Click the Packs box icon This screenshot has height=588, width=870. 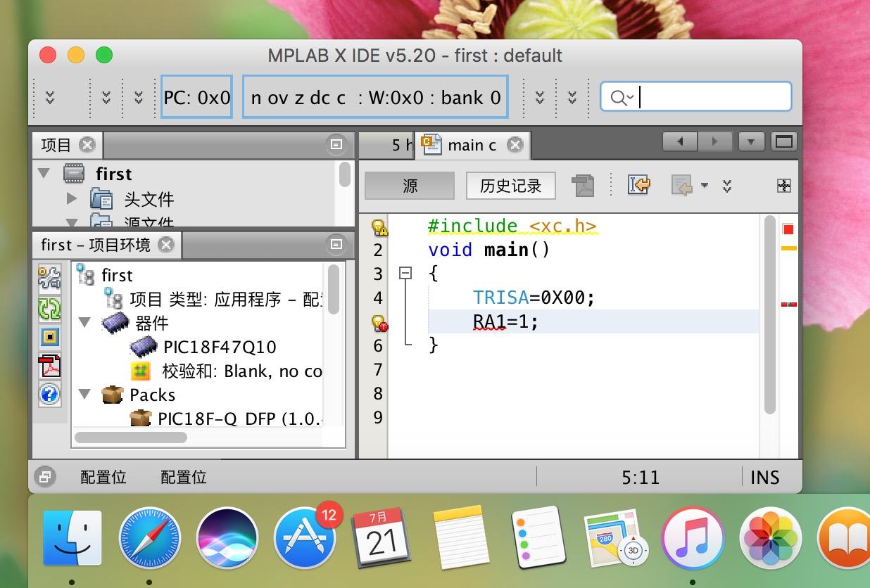tap(112, 395)
